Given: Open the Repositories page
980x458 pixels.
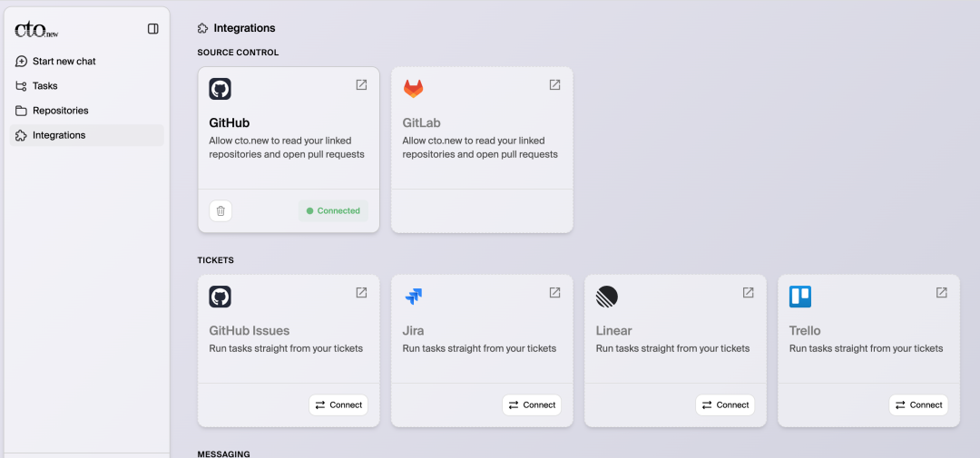Looking at the screenshot, I should [x=60, y=111].
